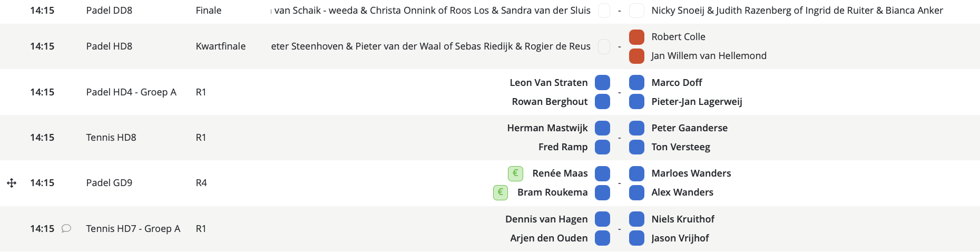Screen dimensions: 980x252
Task: Click the Kwartfinale round label
Action: (x=221, y=46)
